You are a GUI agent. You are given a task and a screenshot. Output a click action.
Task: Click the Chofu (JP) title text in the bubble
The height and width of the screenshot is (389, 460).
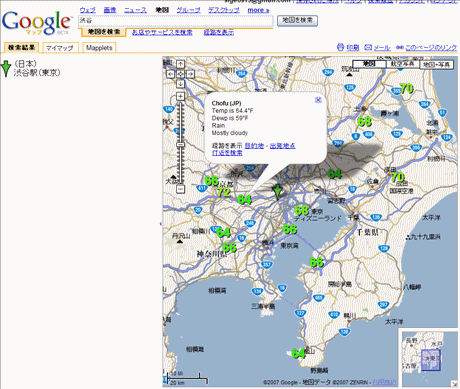pos(226,103)
